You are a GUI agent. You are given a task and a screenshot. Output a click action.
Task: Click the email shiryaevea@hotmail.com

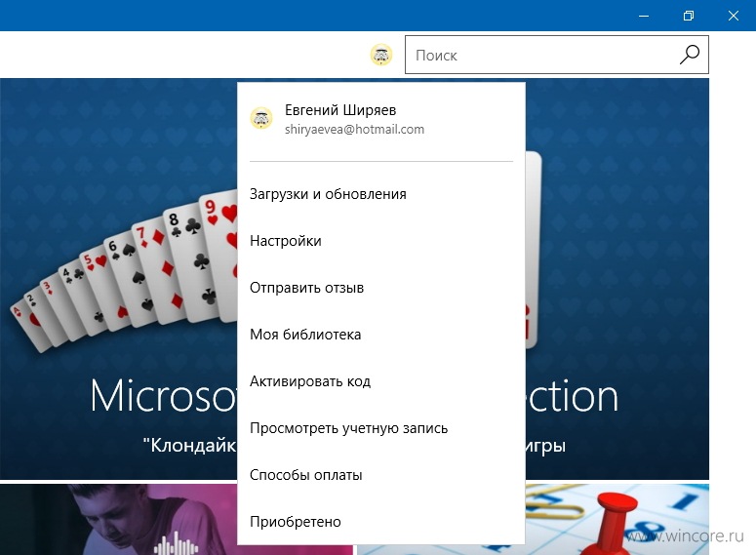pos(354,129)
